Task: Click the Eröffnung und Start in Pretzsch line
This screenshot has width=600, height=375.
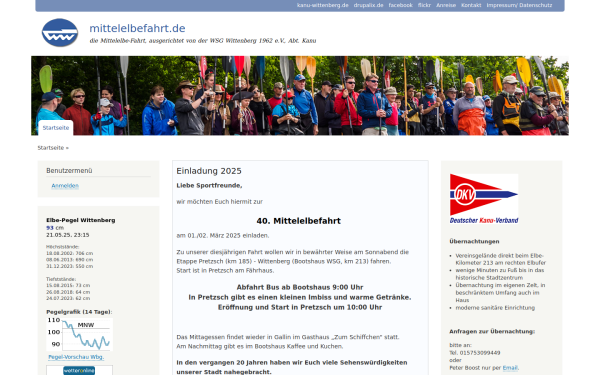Action: pyautogui.click(x=300, y=307)
